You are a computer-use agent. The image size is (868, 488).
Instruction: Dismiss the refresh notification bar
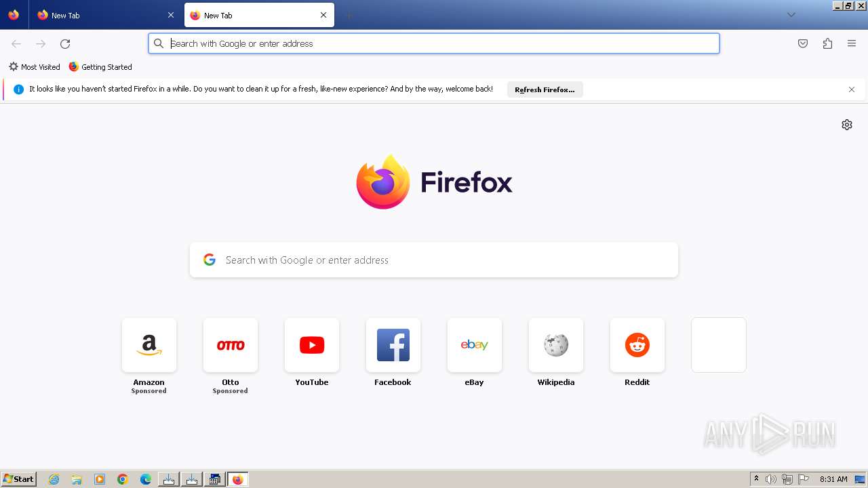852,89
